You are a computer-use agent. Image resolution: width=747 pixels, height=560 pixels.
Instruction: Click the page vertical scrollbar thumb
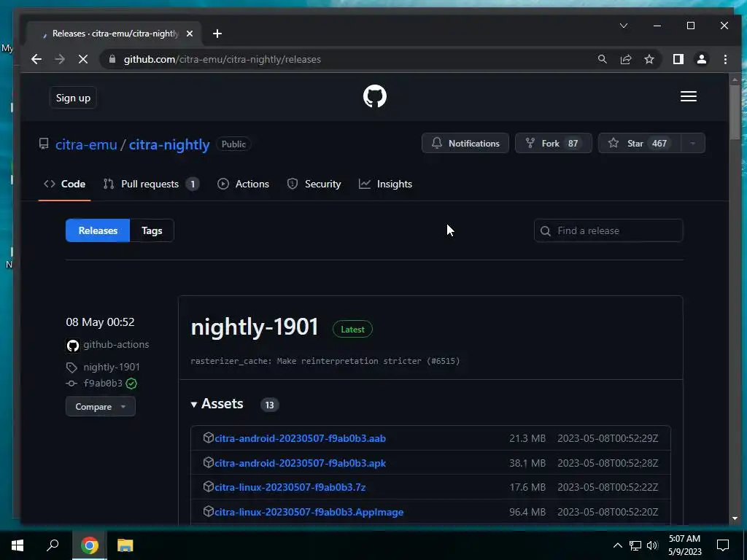735,112
